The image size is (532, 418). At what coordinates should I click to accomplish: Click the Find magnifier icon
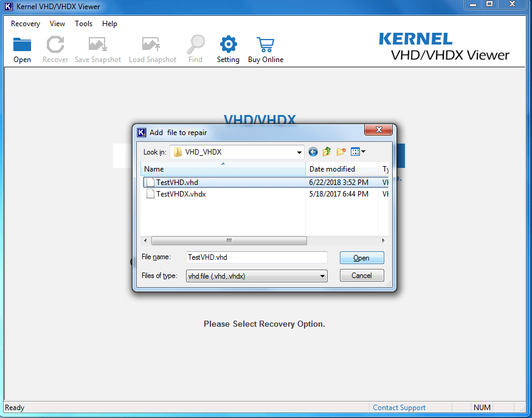click(x=196, y=44)
